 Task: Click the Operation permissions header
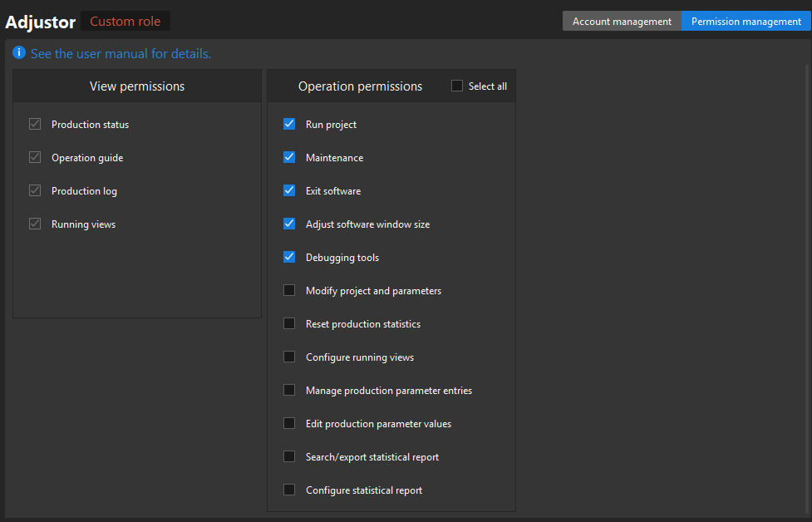coord(361,86)
